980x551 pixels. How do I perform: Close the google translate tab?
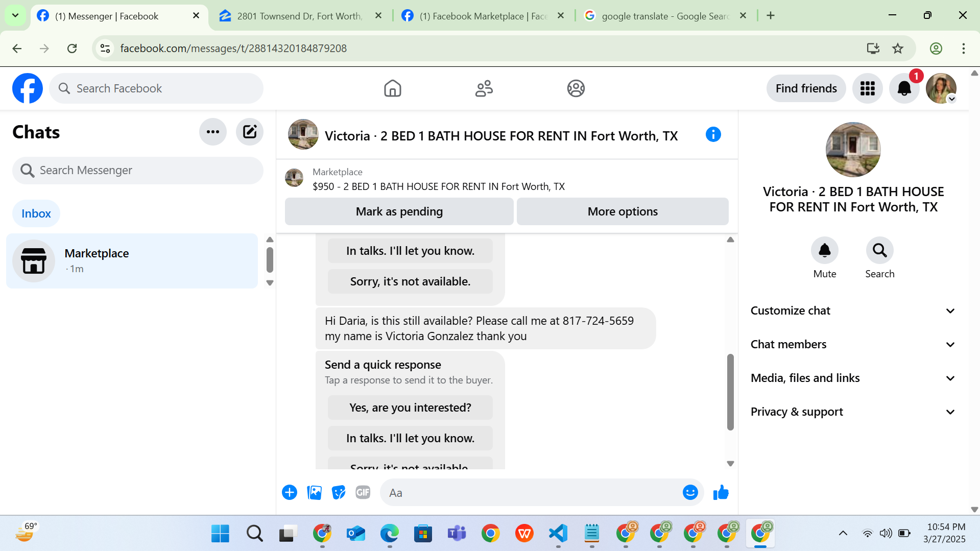point(743,16)
